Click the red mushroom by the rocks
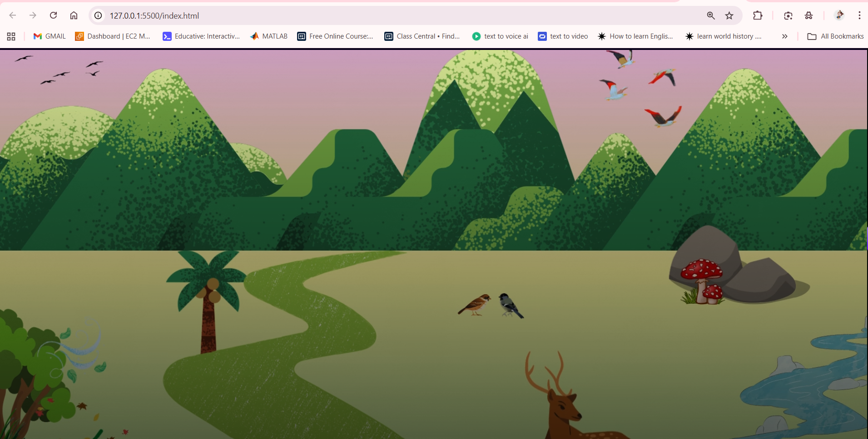 pos(702,281)
